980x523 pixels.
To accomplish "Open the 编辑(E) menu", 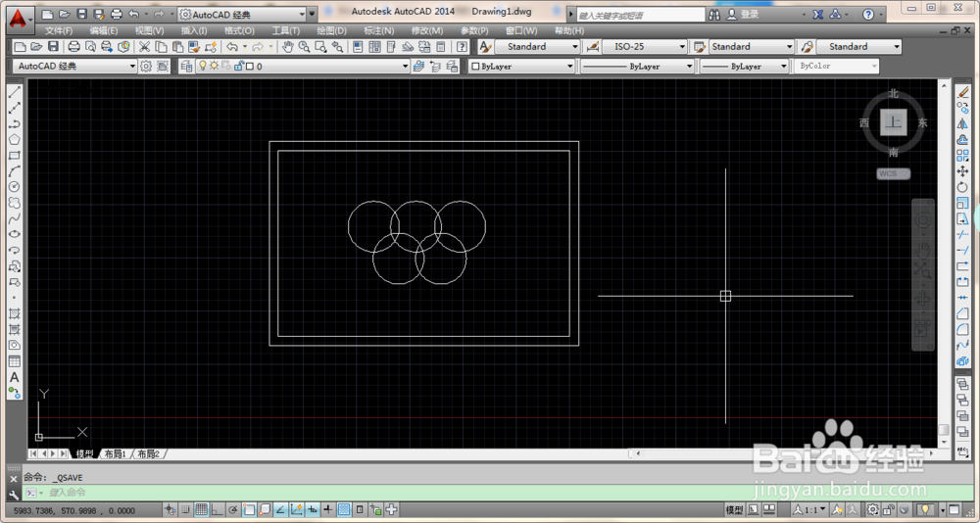I will pos(104,30).
